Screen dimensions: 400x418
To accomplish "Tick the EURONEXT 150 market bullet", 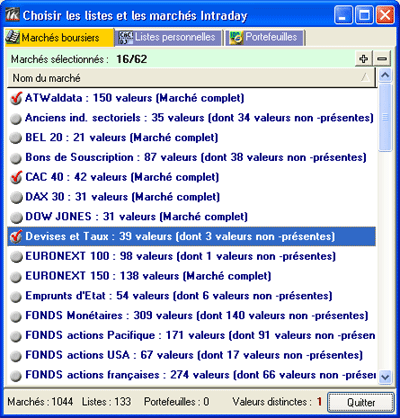I will (x=16, y=277).
